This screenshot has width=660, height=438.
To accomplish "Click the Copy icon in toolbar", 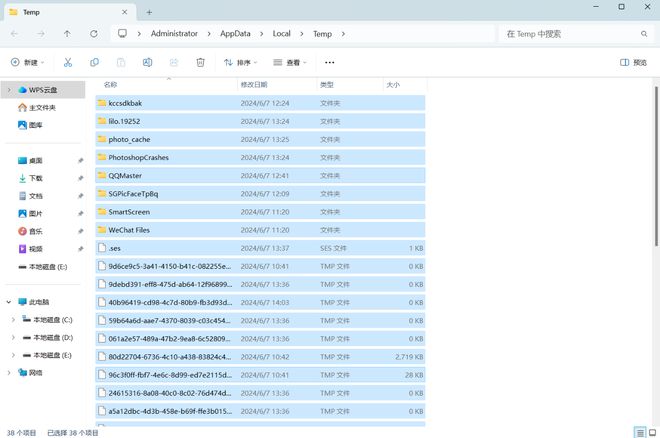I will click(94, 62).
